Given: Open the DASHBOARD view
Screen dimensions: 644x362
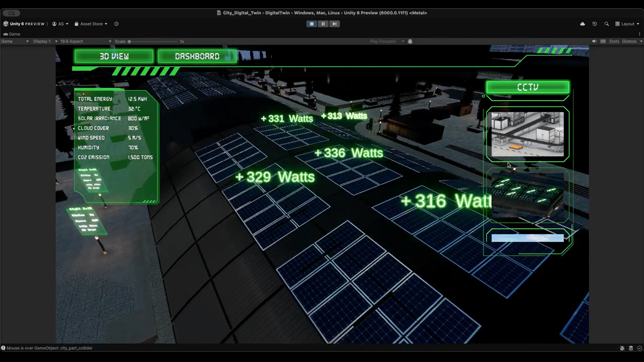Looking at the screenshot, I should [197, 56].
